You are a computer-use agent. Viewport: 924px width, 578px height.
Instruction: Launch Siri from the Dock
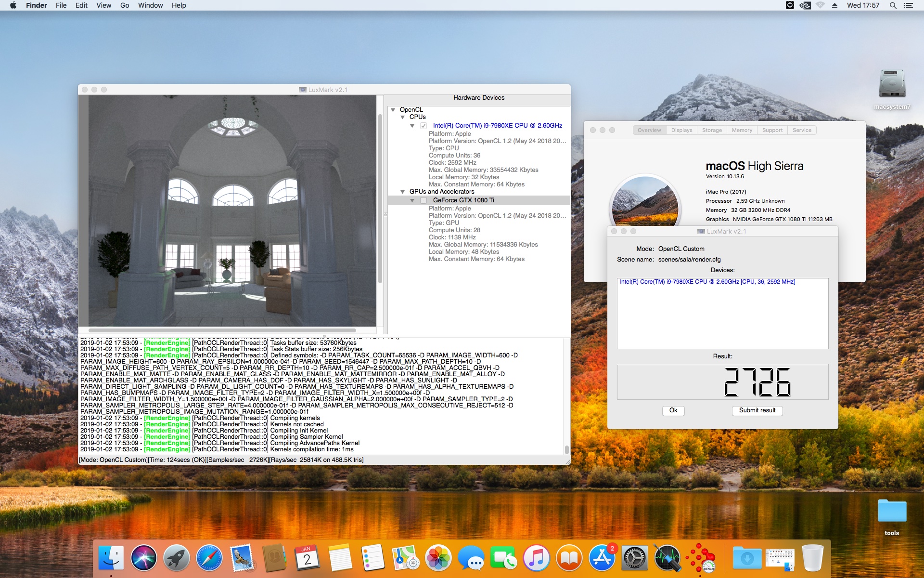(x=144, y=558)
